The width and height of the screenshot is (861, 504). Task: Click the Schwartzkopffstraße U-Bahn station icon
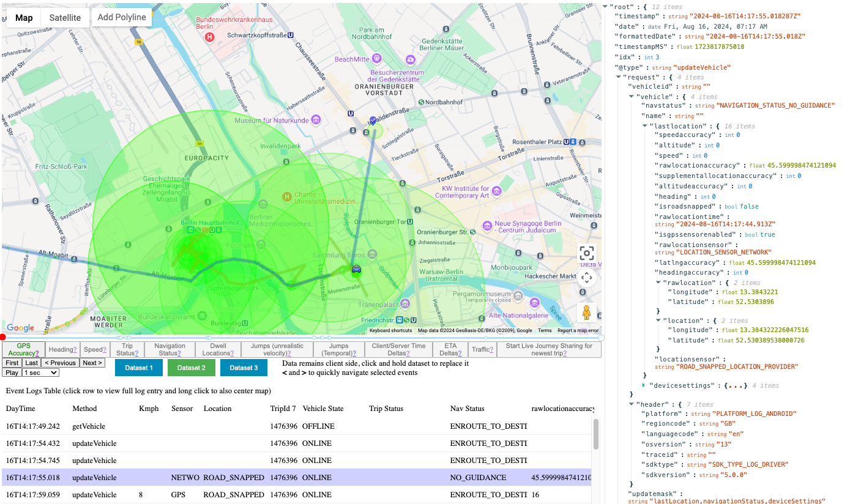point(290,35)
